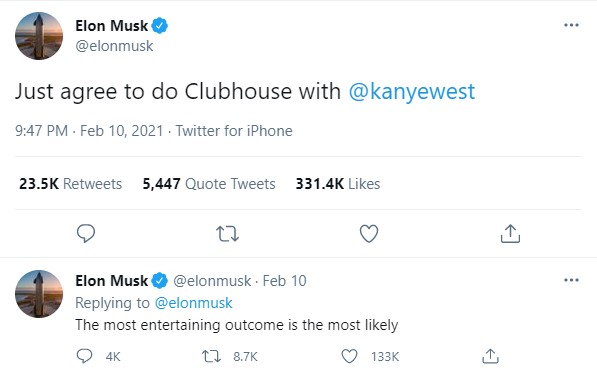Open the profile avatar on the reply tweet
Screen dimensions: 597x376
(x=39, y=294)
